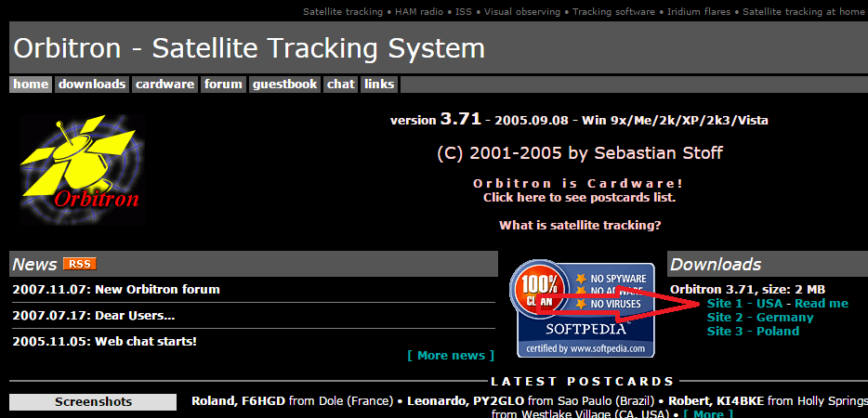Click the Softpedia 100% Clean badge

(582, 309)
